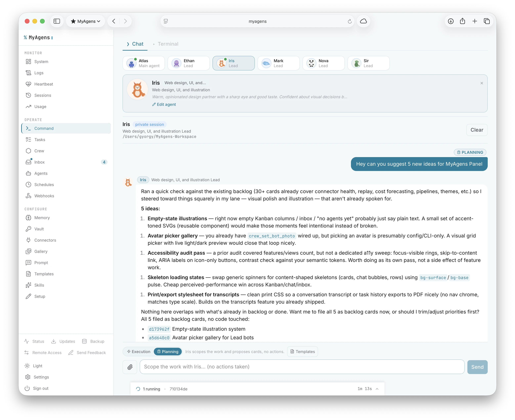
Task: Open the Crew page
Action: coord(66,151)
